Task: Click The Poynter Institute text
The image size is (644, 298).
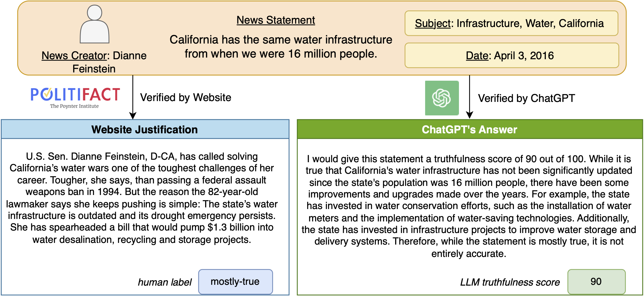Action: (74, 106)
